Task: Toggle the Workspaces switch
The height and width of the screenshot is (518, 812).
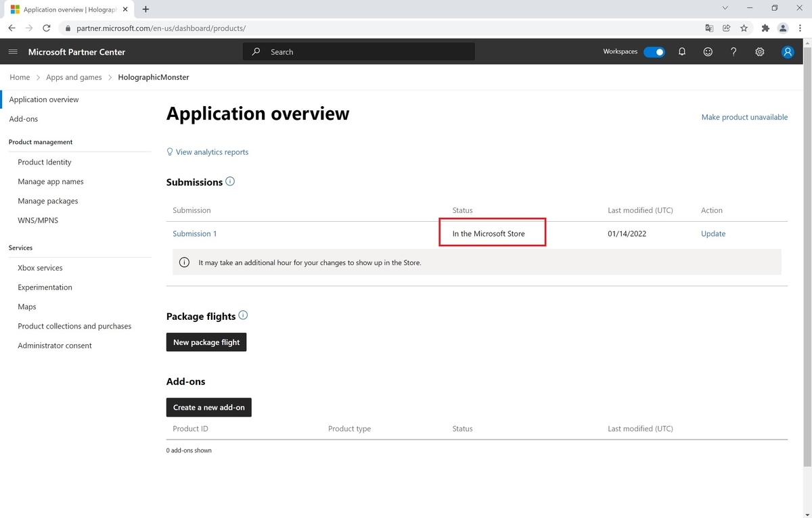Action: point(654,52)
